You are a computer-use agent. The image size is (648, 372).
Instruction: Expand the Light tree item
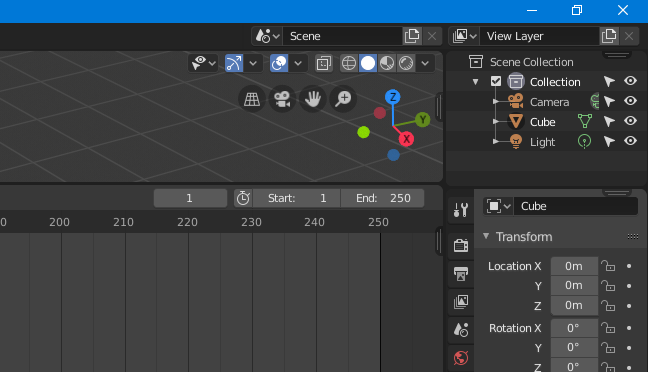point(496,142)
